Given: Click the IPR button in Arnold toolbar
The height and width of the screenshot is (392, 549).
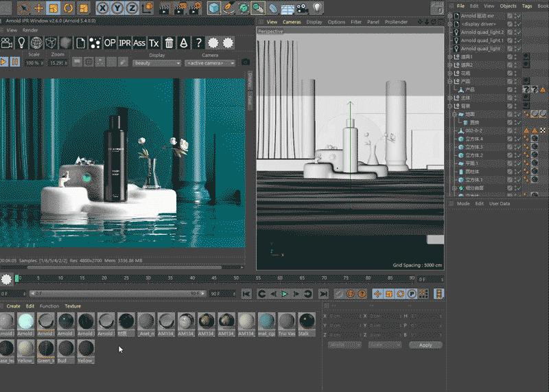Looking at the screenshot, I should coord(125,43).
